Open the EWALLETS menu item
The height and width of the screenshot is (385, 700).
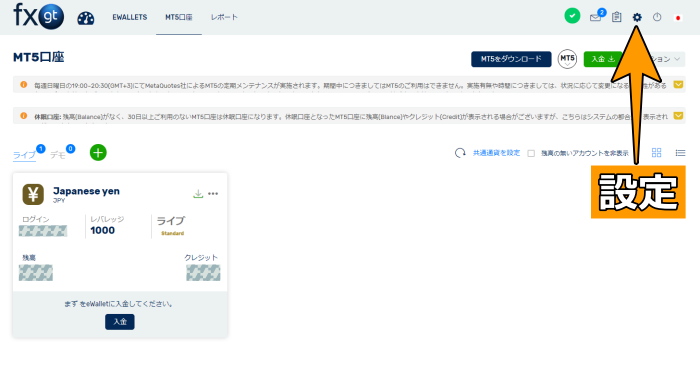coord(129,17)
